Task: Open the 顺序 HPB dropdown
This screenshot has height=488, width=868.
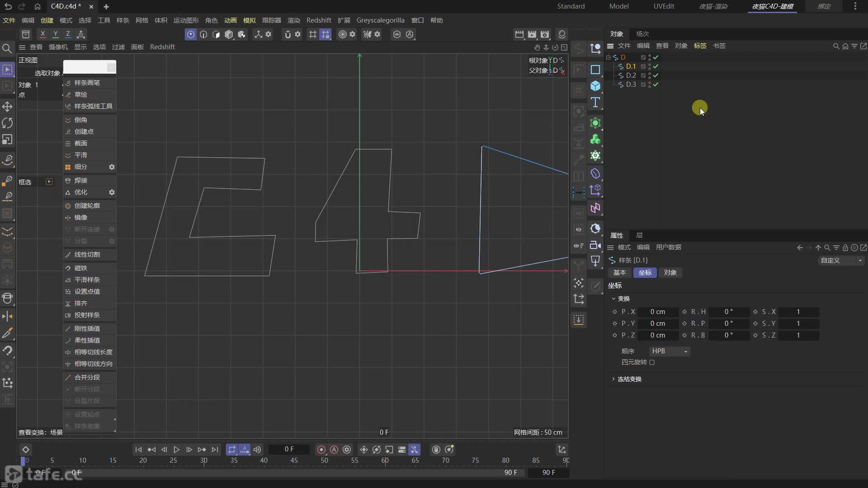Action: 669,351
